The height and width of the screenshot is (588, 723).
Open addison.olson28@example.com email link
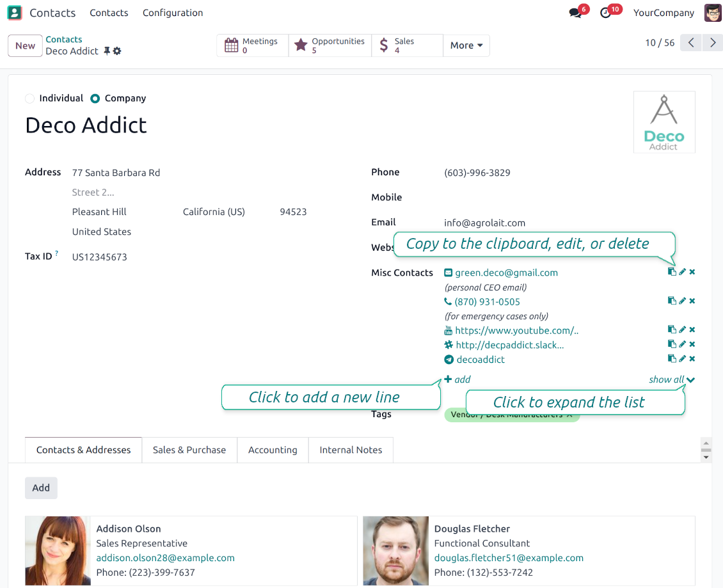coord(165,557)
